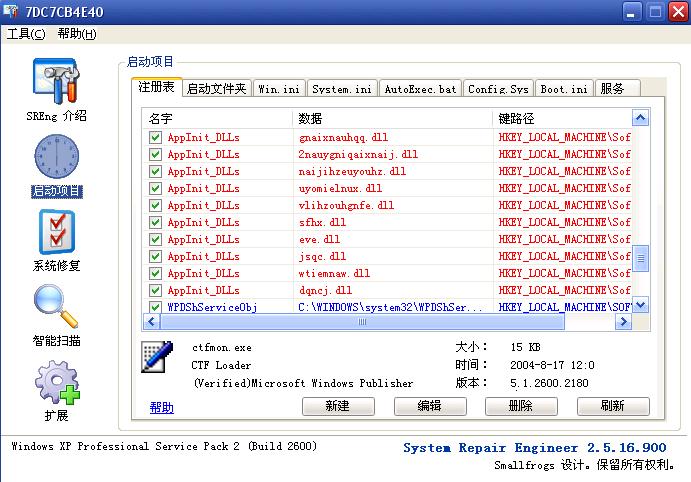Screen dimensions: 691x482
Task: Open the SREng 介绍 introduction icon
Action: pyautogui.click(x=56, y=82)
